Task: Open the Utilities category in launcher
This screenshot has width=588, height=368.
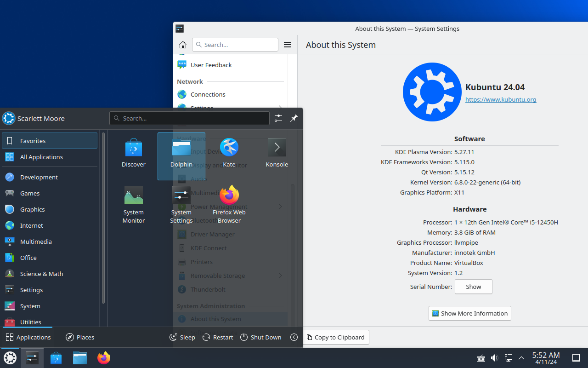Action: 50,322
